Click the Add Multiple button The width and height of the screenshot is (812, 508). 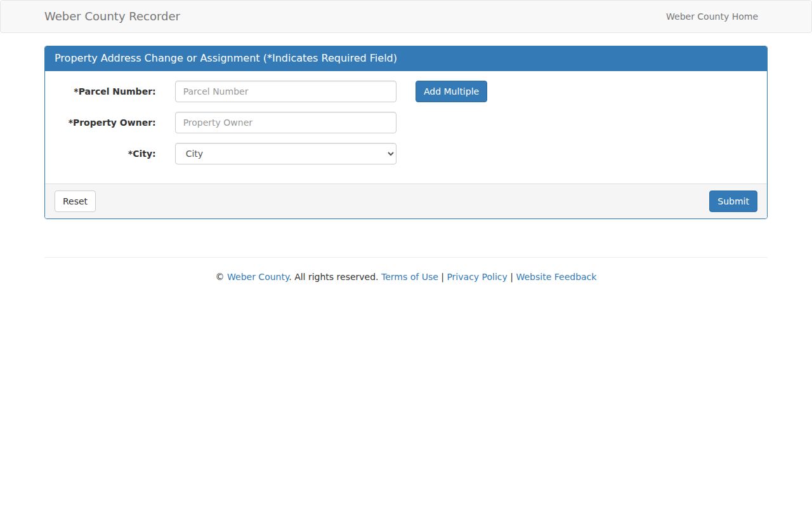click(x=451, y=91)
